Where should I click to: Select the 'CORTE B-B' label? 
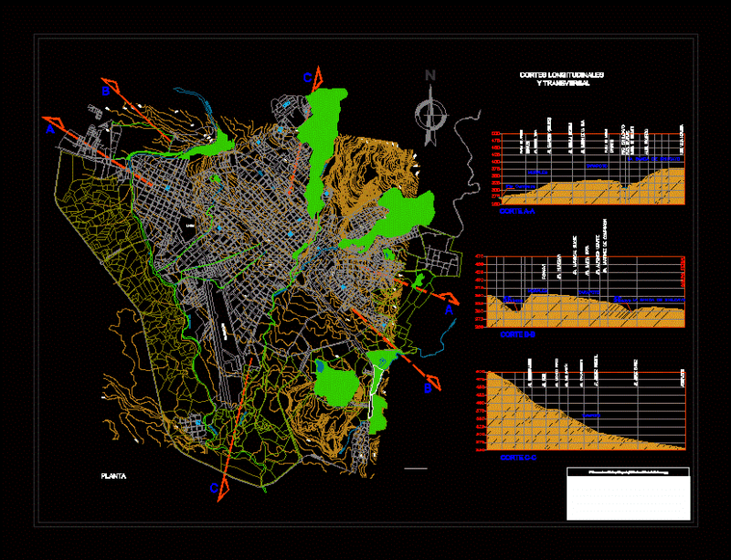tap(517, 334)
